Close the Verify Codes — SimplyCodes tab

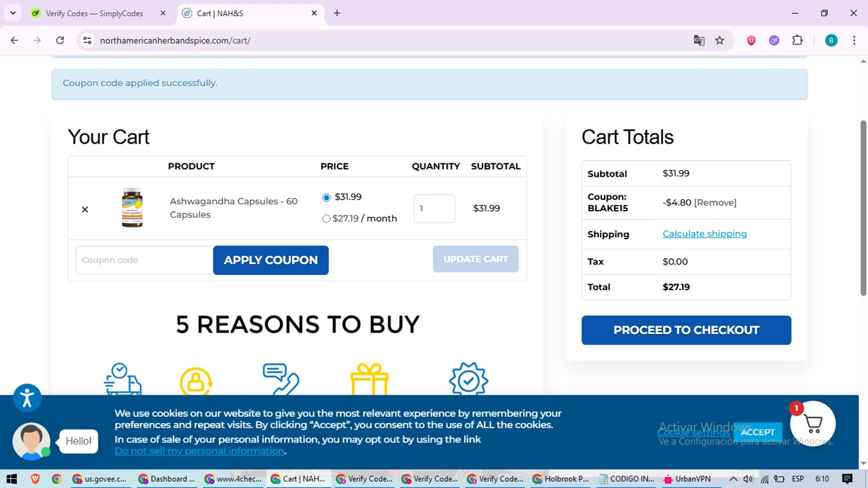[x=163, y=13]
